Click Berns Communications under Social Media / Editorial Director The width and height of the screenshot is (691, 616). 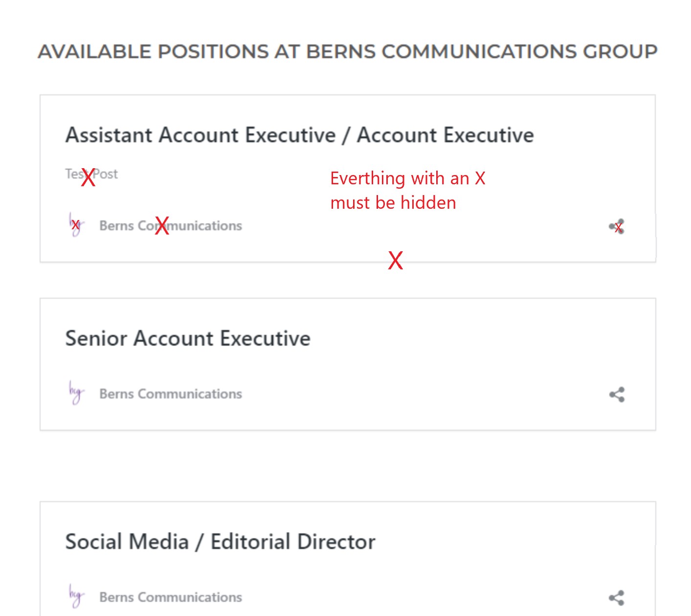(171, 597)
